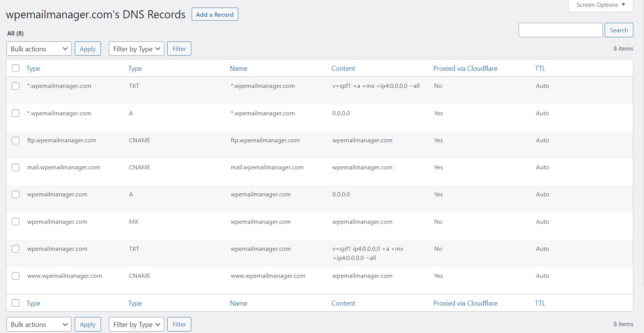The height and width of the screenshot is (333, 644).
Task: Click the bottom '8 items' count
Action: [x=623, y=324]
